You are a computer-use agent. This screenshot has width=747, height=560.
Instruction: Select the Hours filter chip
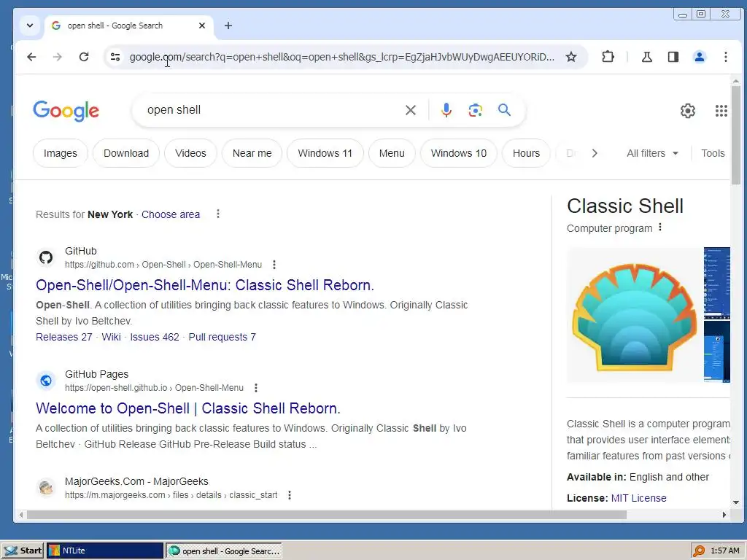coord(526,153)
